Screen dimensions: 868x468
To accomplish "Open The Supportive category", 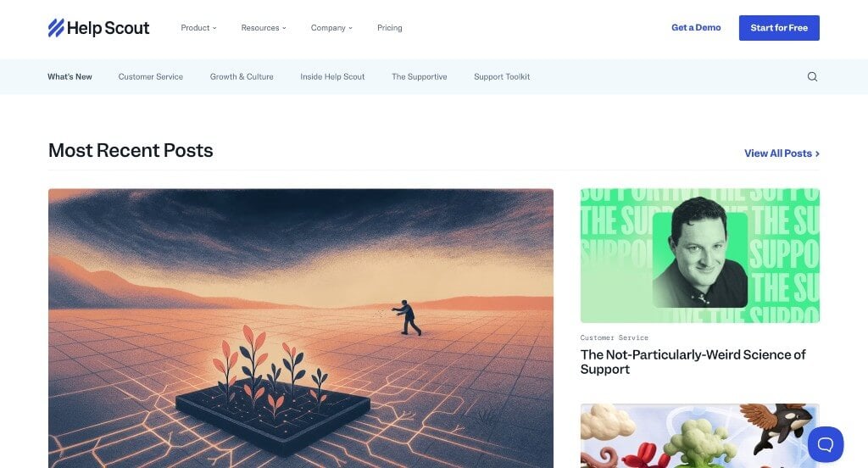I will [x=419, y=76].
